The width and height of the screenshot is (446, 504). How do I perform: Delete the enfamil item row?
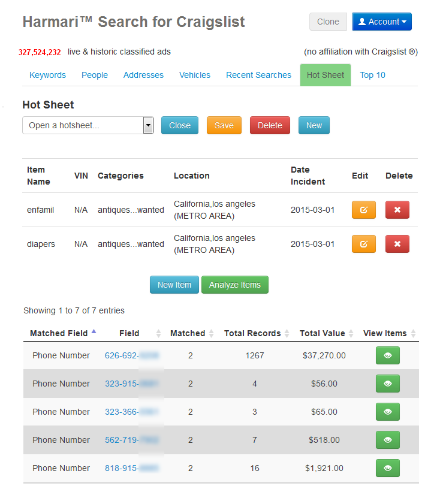coord(397,210)
